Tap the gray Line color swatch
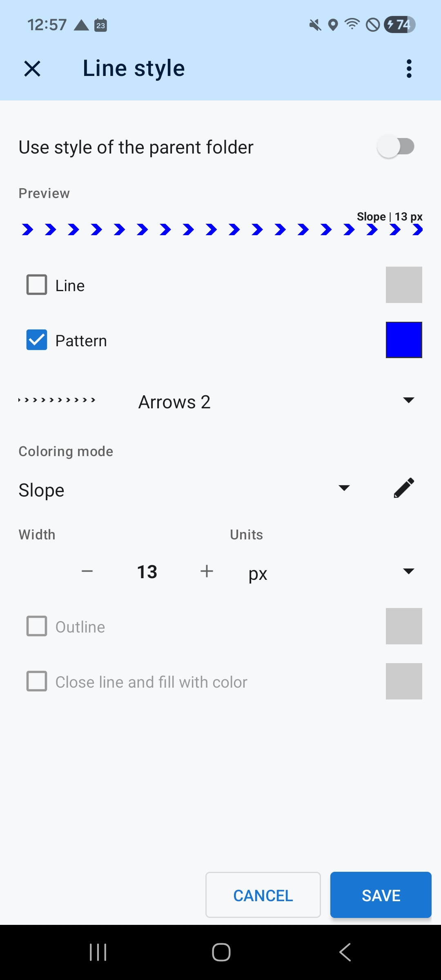The height and width of the screenshot is (980, 441). pyautogui.click(x=404, y=285)
